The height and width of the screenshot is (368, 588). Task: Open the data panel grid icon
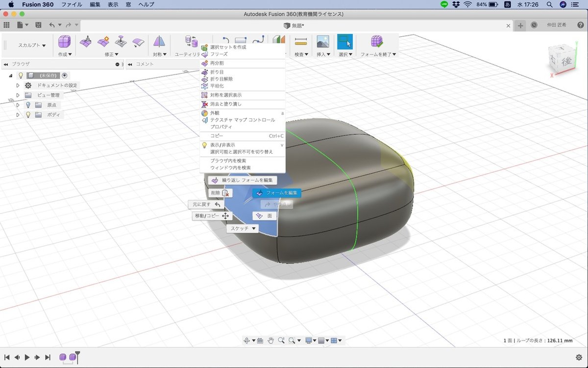point(6,25)
